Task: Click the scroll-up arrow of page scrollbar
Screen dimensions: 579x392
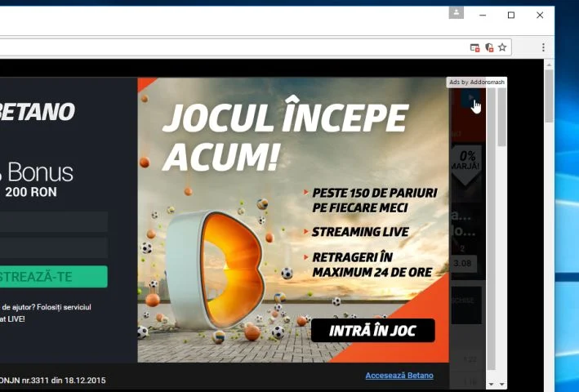Action: tap(549, 65)
